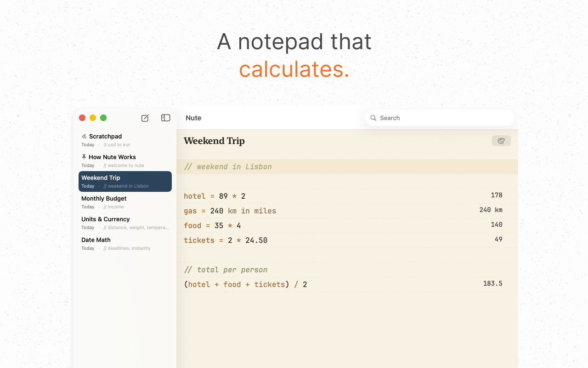
Task: Focus the Search field
Action: [440, 118]
